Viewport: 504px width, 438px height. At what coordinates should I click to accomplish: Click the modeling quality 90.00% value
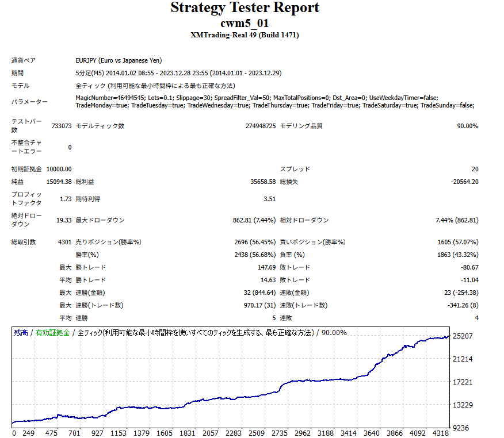468,126
